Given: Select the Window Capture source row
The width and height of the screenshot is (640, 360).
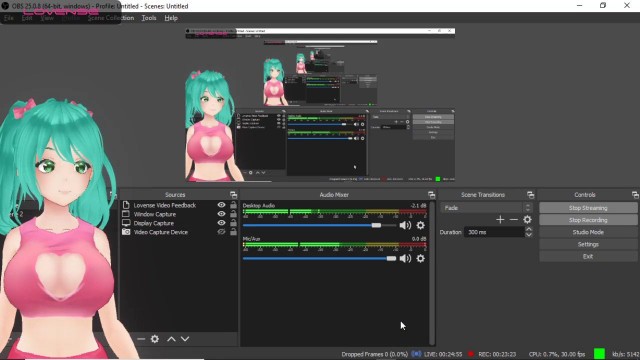Looking at the screenshot, I should pyautogui.click(x=179, y=214).
